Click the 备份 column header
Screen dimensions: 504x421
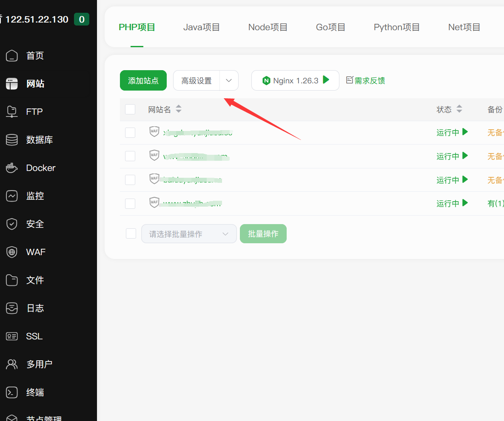coord(495,109)
